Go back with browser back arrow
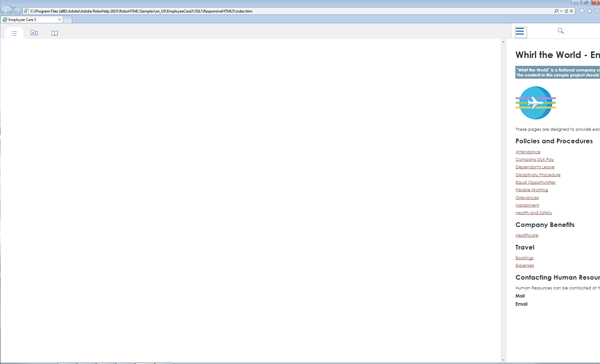The height and width of the screenshot is (364, 600). coord(7,11)
